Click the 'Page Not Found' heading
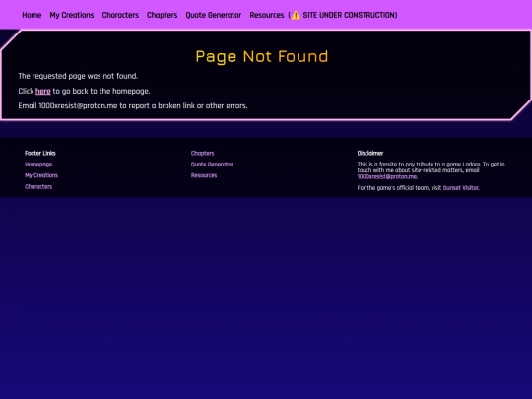Screen dimensions: 532x399 (x=262, y=56)
